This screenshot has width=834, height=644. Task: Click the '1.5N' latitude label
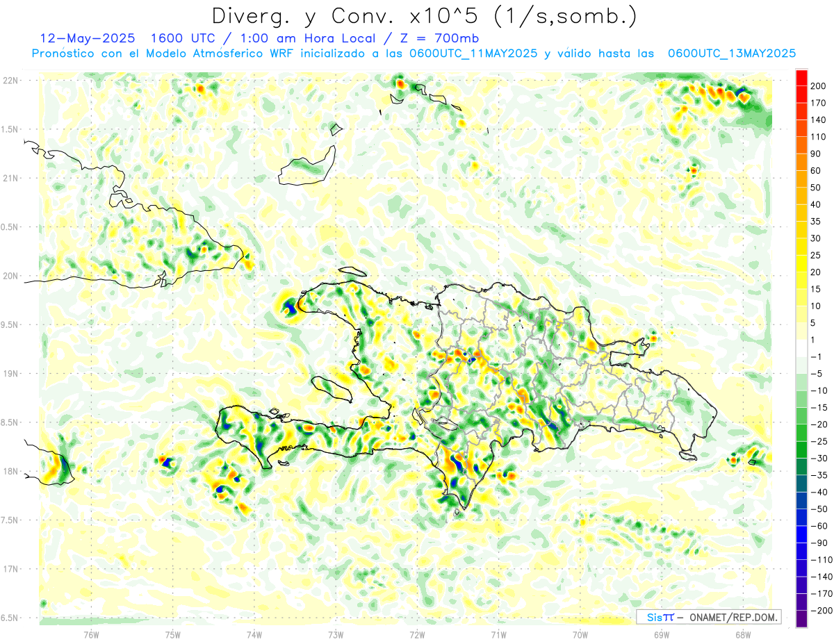pos(10,129)
